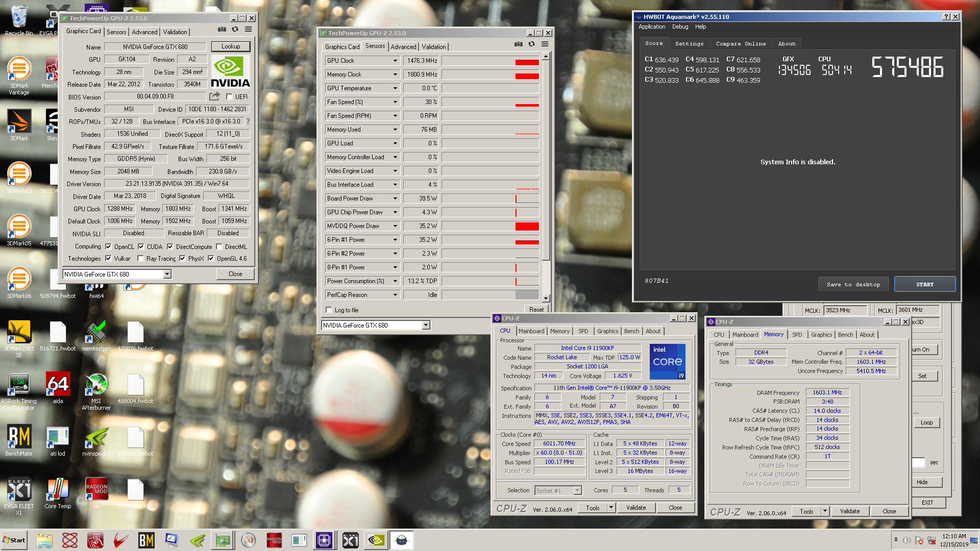
Task: Expand the GPU Temperature sensor dropdown
Action: click(395, 88)
